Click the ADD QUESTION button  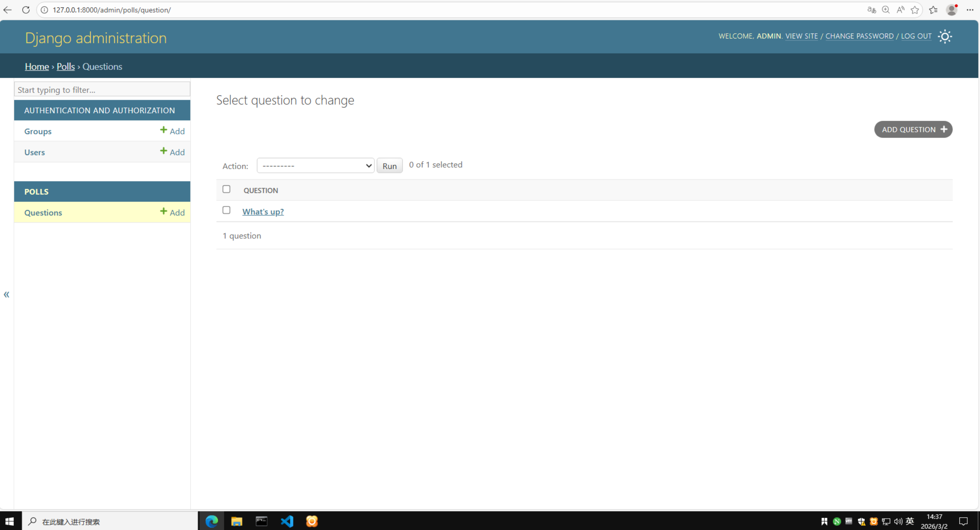click(x=913, y=130)
